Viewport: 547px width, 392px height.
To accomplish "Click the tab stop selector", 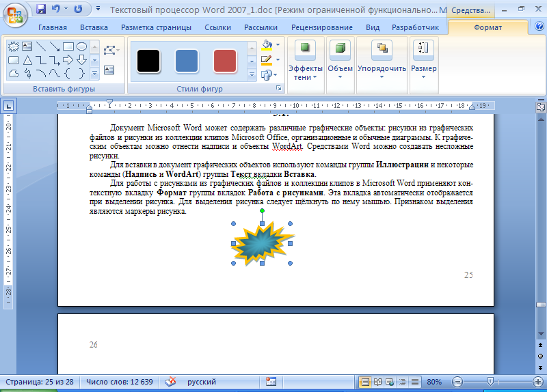I will point(8,106).
